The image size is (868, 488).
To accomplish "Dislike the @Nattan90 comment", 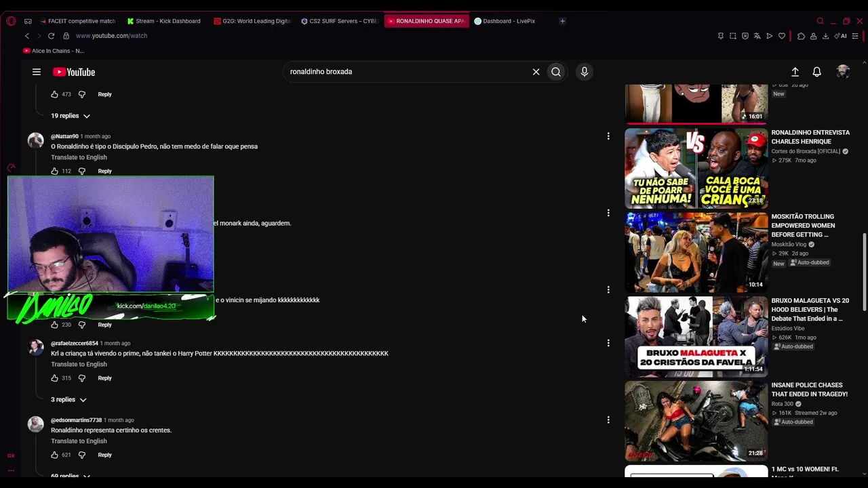I will 82,171.
